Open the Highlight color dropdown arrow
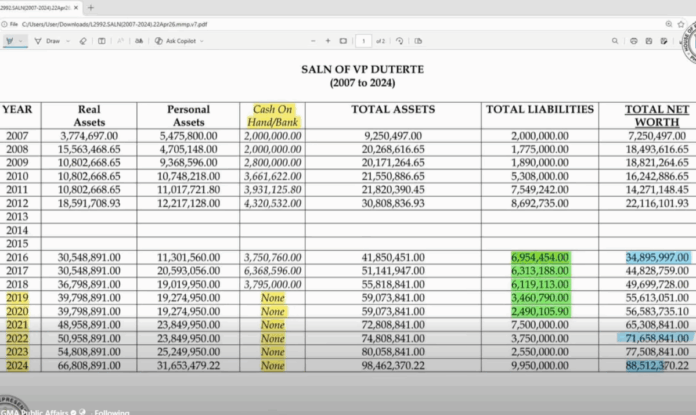This screenshot has height=415, width=696. pyautogui.click(x=22, y=41)
